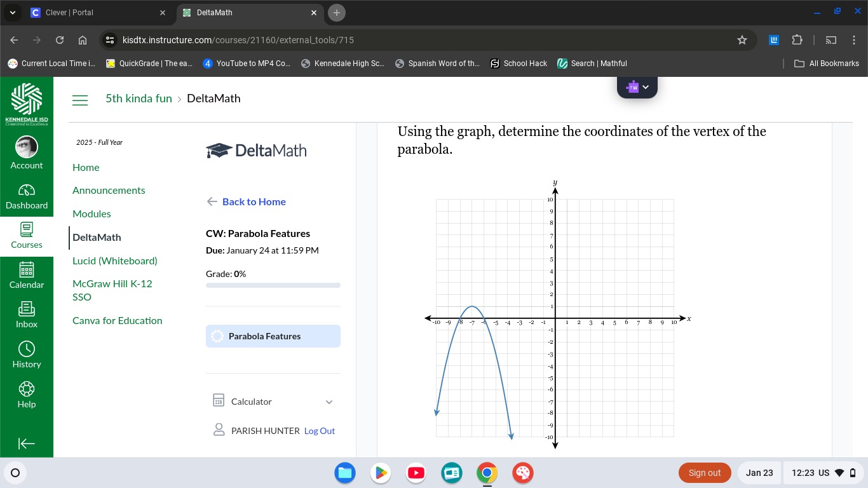Click the Log Out link
This screenshot has width=868, height=488.
[x=319, y=431]
